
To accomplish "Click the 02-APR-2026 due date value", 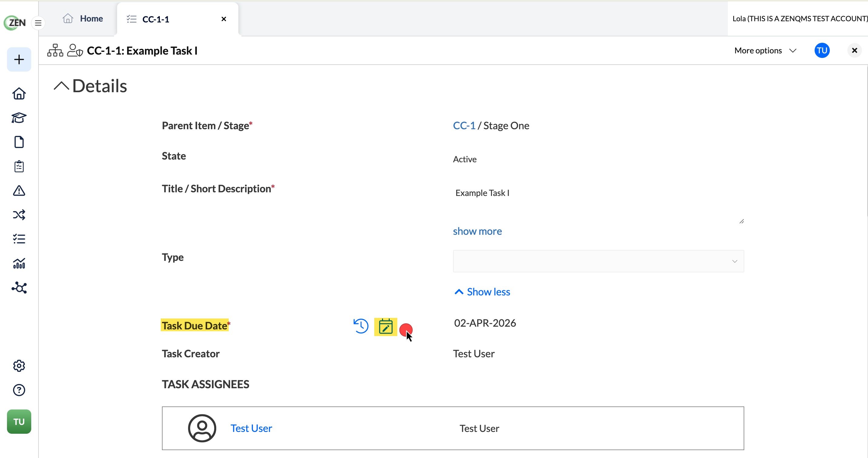I will tap(485, 323).
